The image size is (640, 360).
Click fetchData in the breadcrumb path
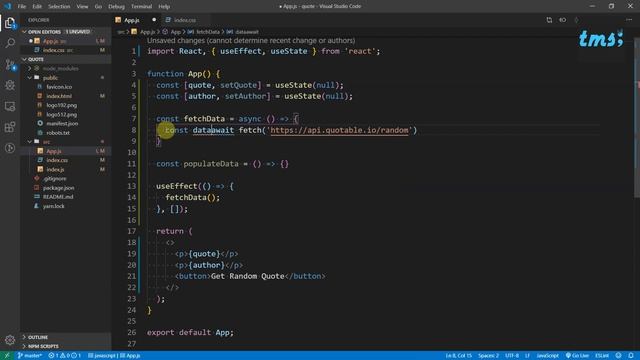(x=208, y=32)
